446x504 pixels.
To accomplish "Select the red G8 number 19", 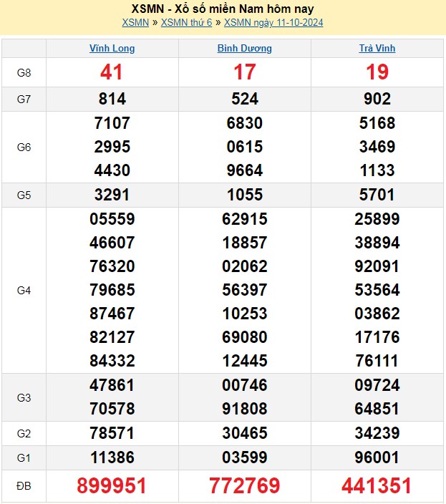I will 377,72.
